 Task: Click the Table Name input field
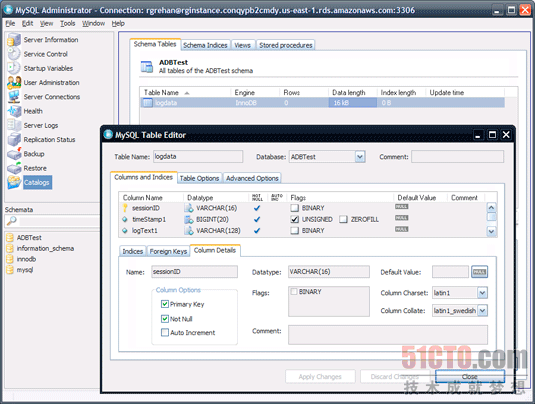[198, 157]
